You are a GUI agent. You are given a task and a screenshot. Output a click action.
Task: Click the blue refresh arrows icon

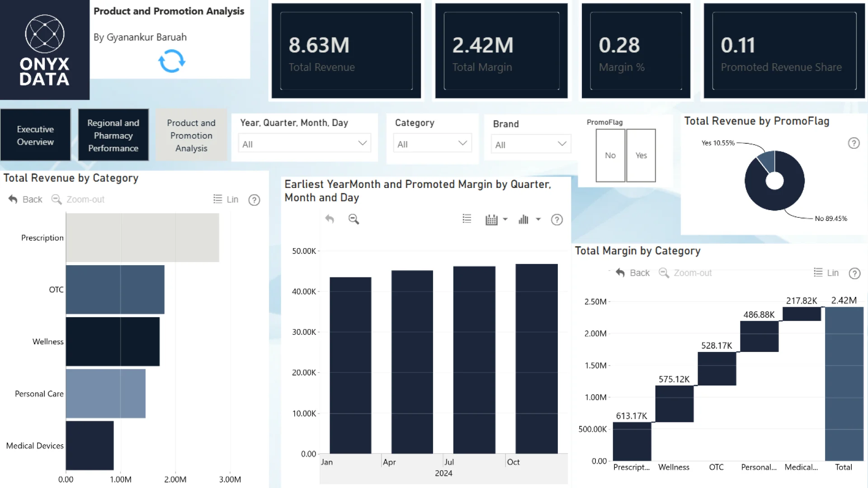coord(172,61)
